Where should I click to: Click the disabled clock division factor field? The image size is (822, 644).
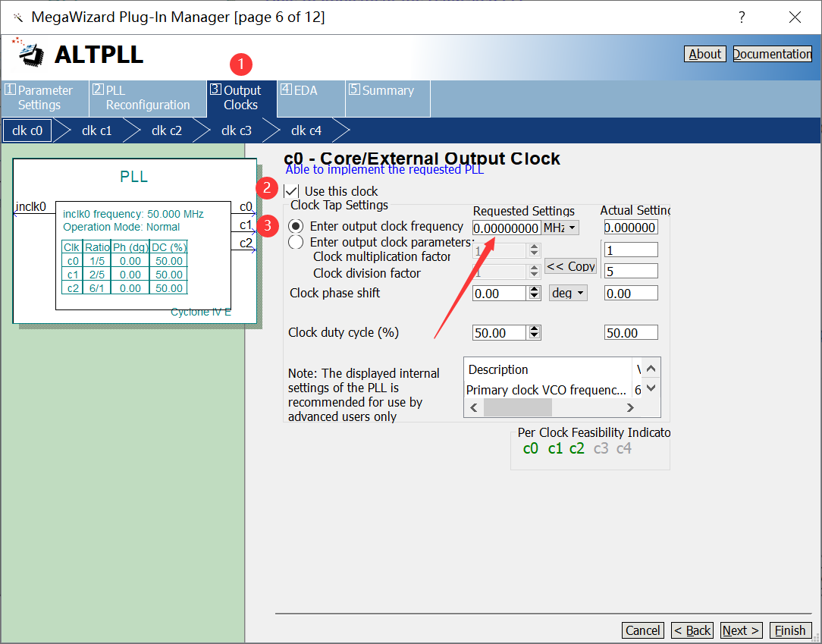(x=499, y=272)
